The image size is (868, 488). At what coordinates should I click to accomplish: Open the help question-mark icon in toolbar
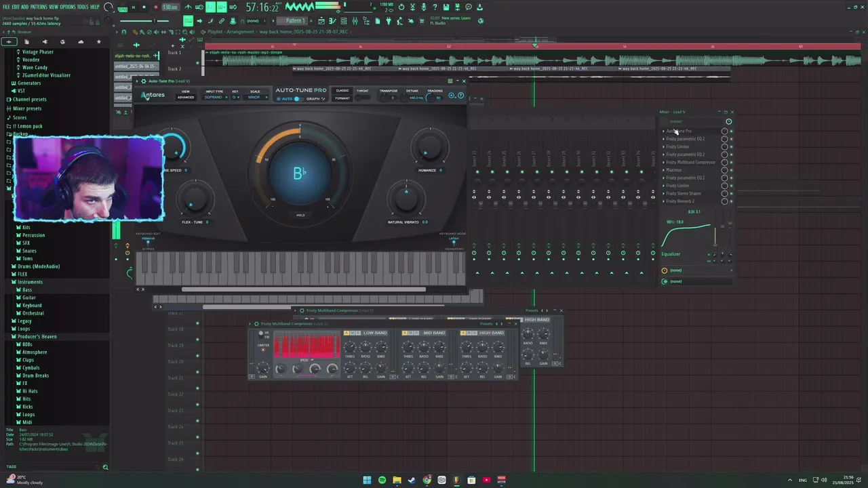pyautogui.click(x=435, y=7)
